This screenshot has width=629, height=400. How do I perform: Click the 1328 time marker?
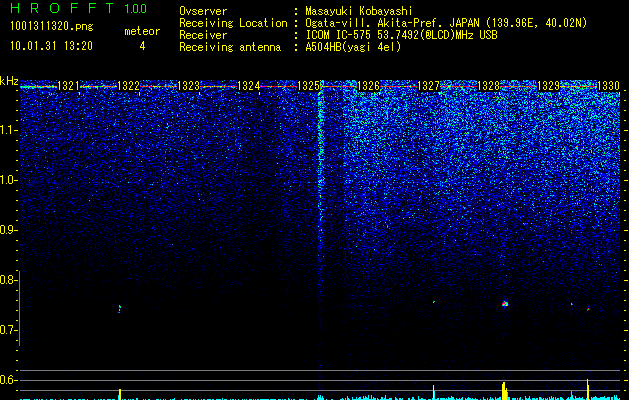click(x=488, y=86)
